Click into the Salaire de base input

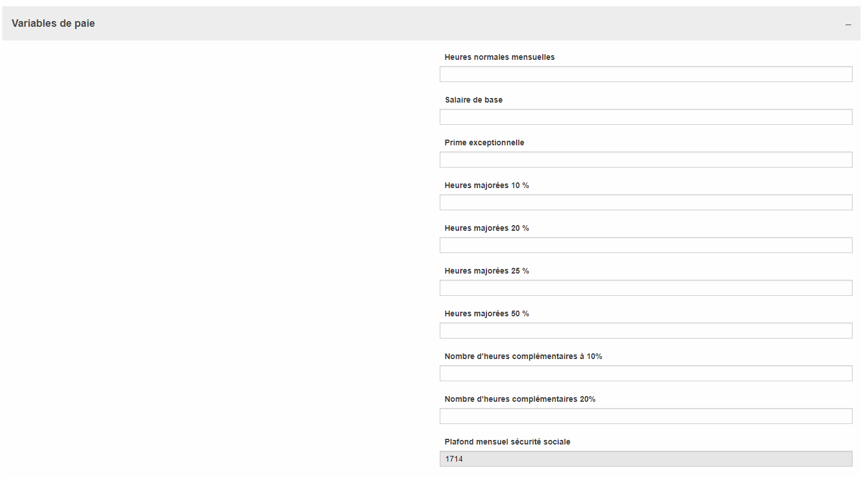coord(646,117)
